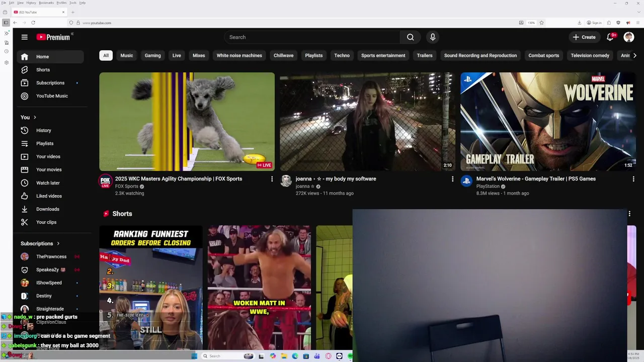
Task: Open IShowSpeed subscription channel
Action: coord(50,283)
